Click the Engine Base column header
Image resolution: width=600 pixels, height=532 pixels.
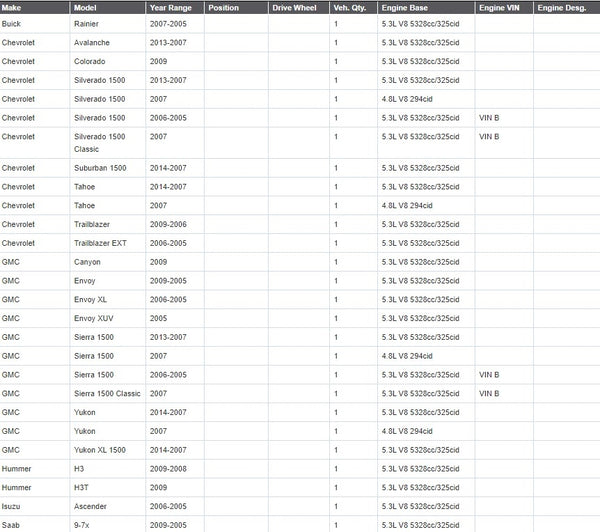coord(405,7)
